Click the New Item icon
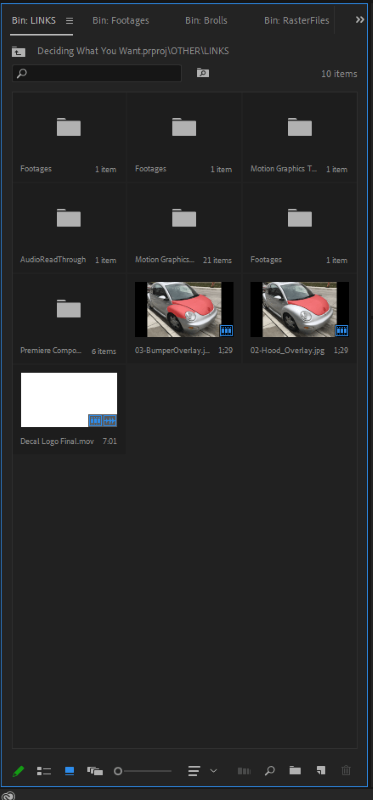The image size is (373, 800). pos(320,770)
